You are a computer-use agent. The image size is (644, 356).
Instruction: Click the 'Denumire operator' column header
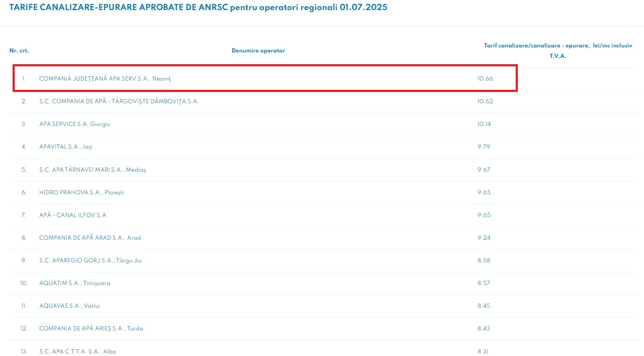click(x=258, y=51)
